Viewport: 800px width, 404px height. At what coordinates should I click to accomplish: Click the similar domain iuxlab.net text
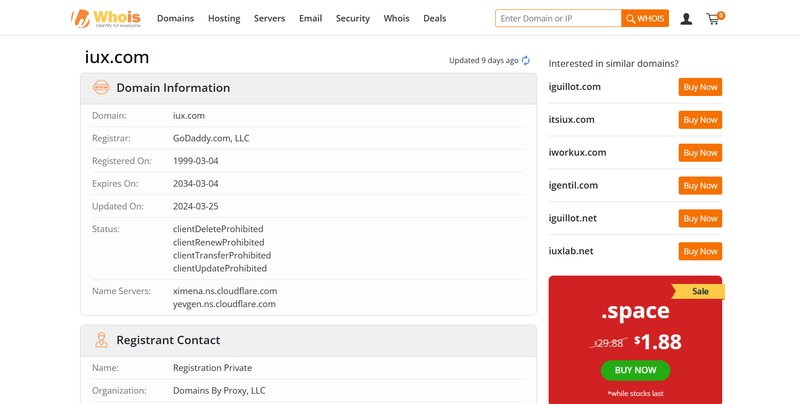click(571, 251)
